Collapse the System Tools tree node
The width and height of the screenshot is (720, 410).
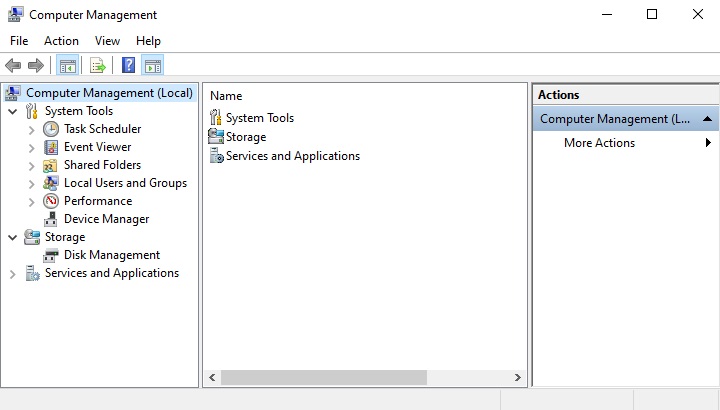click(x=12, y=111)
